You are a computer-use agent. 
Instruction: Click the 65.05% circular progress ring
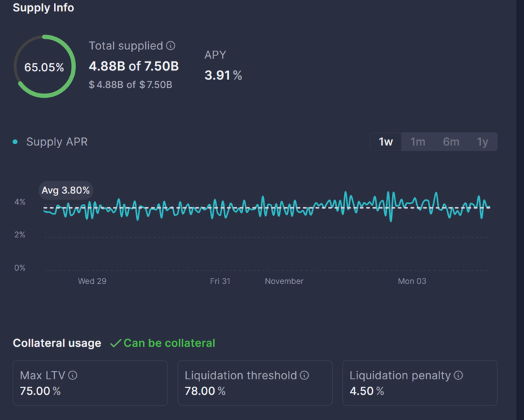pyautogui.click(x=44, y=67)
